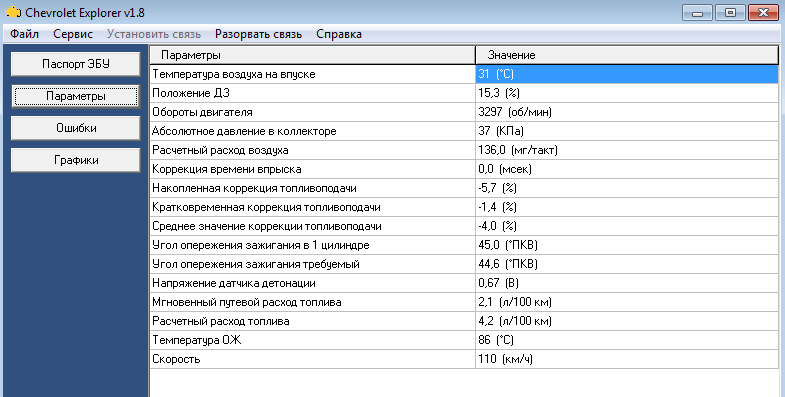
Task: Click the value -1,4 (%)
Action: coord(497,207)
